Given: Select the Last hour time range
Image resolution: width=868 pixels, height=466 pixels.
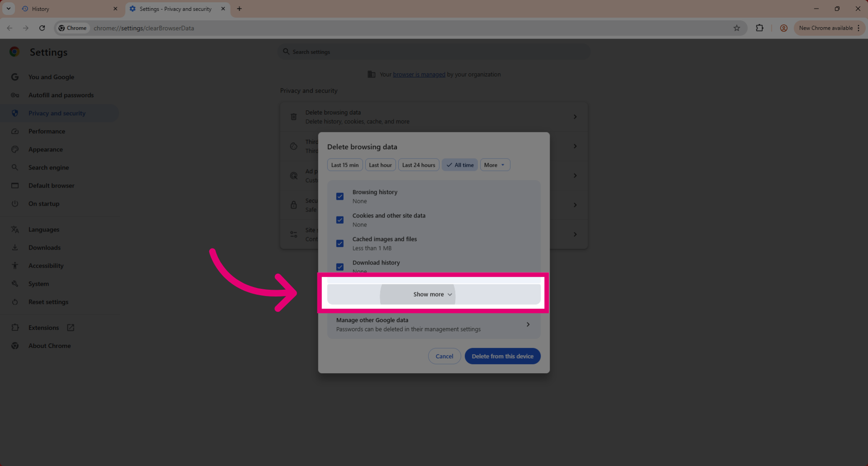Looking at the screenshot, I should pyautogui.click(x=380, y=165).
